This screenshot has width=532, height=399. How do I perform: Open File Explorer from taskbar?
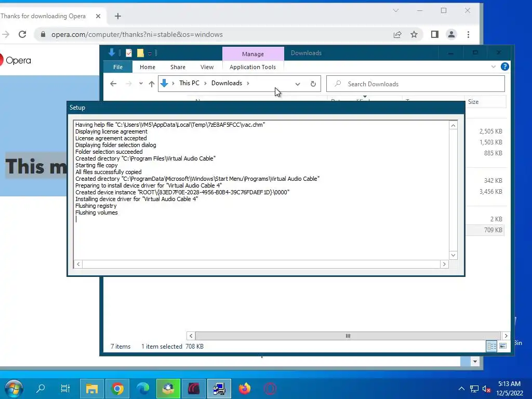(91, 389)
